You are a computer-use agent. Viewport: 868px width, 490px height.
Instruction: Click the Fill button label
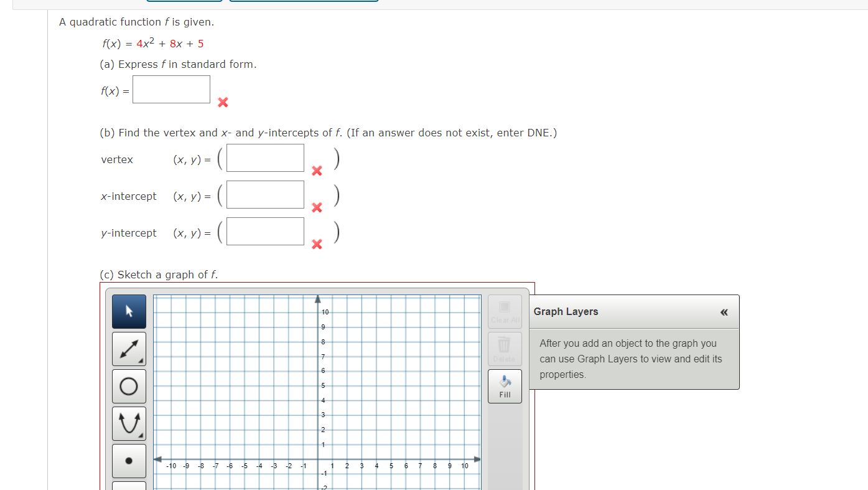[x=505, y=392]
